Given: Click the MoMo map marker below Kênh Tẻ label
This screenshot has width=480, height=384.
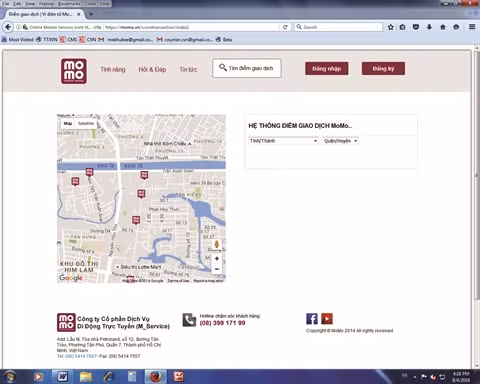Looking at the screenshot, I should pos(144,175).
